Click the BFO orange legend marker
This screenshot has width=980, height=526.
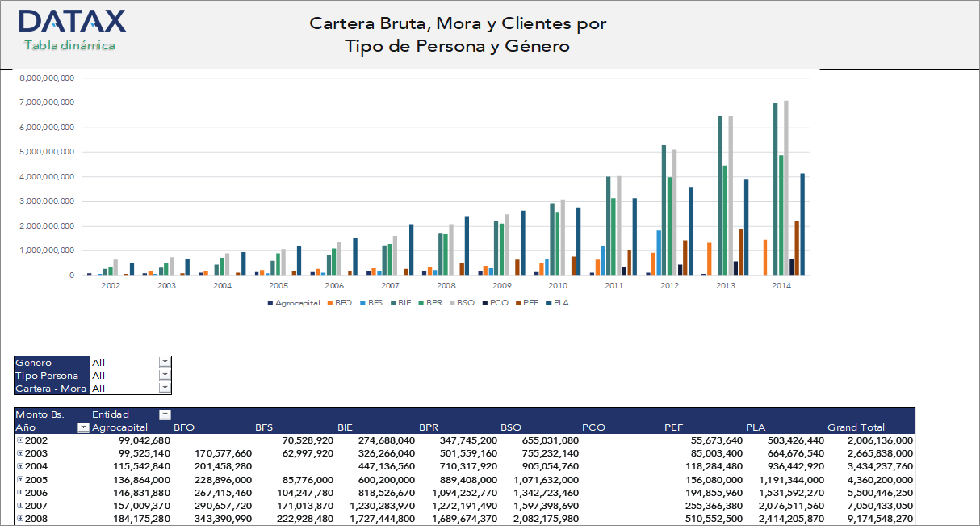pos(329,303)
